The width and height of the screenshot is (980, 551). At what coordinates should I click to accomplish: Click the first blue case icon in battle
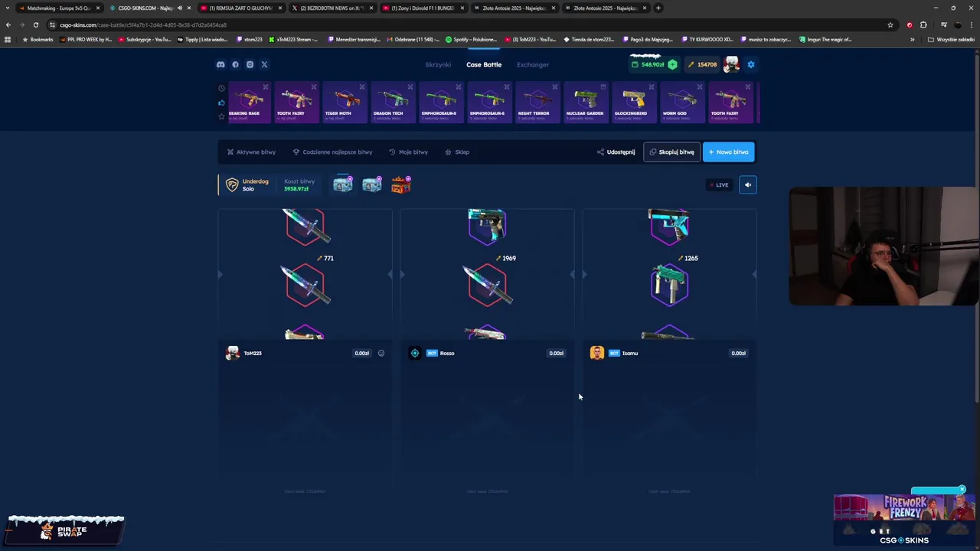(x=342, y=184)
